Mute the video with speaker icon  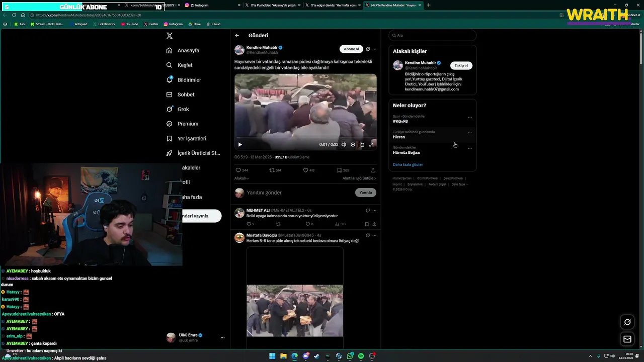coord(344,144)
